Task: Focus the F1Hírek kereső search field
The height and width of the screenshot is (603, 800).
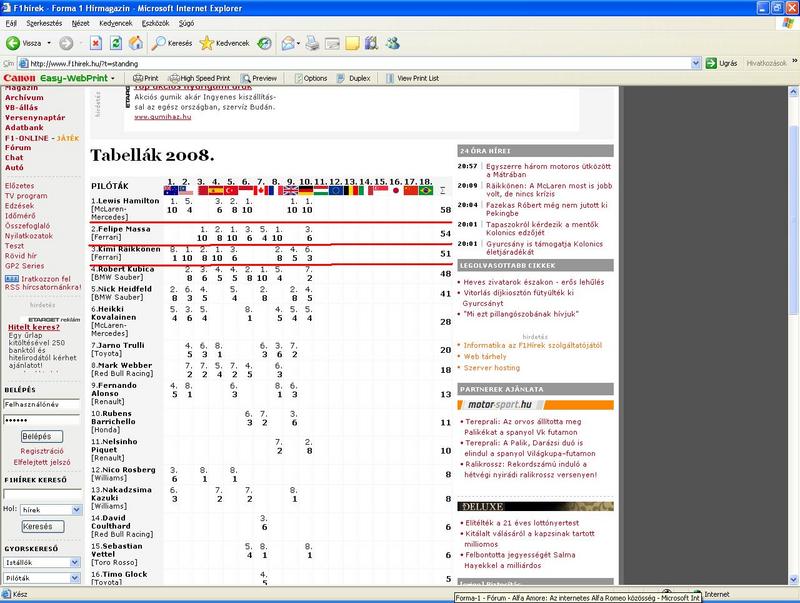Action: [x=42, y=494]
